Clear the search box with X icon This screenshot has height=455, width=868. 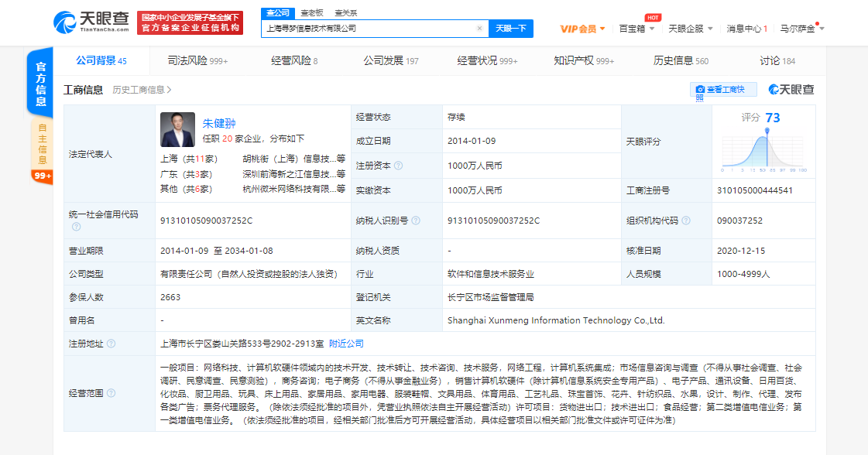479,28
